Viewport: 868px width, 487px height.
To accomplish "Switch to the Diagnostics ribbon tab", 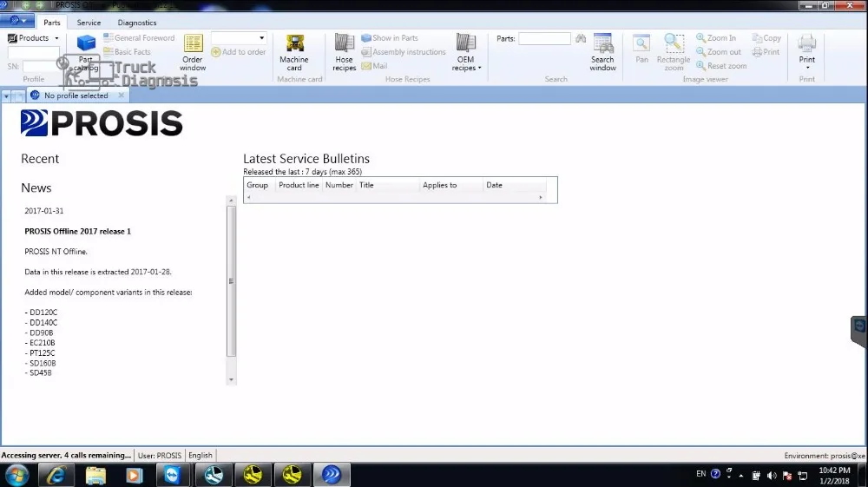I will point(137,23).
